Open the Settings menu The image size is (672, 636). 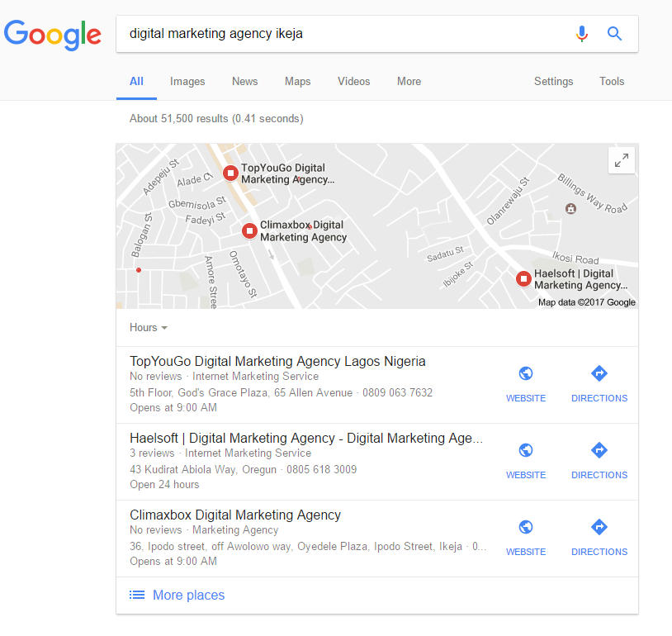(x=553, y=82)
